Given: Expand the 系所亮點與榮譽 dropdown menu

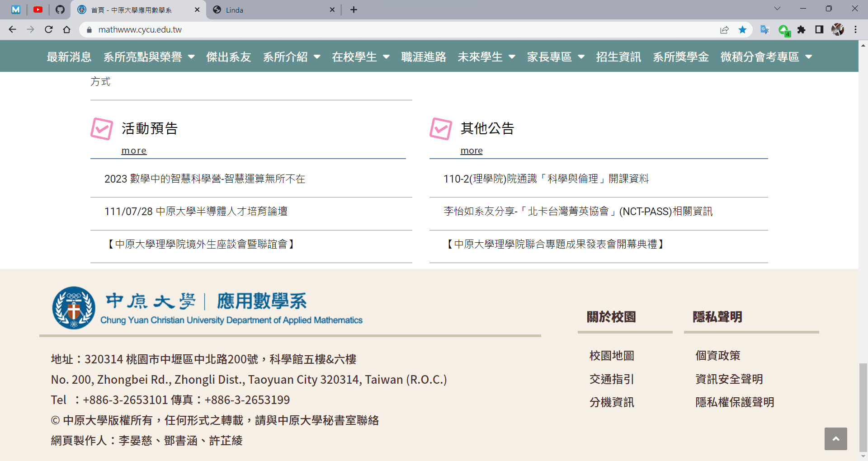Looking at the screenshot, I should [149, 57].
